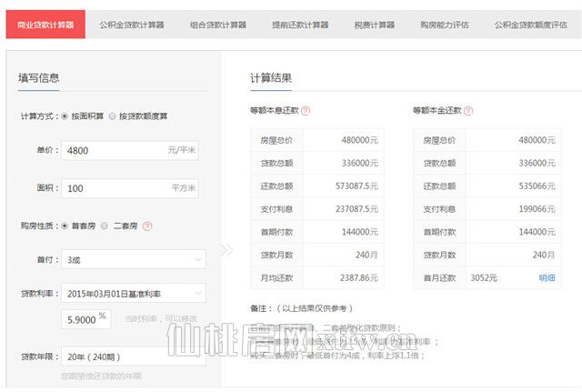Image resolution: width=582 pixels, height=392 pixels.
Task: Click 3052元 首月还款 value
Action: (x=484, y=278)
